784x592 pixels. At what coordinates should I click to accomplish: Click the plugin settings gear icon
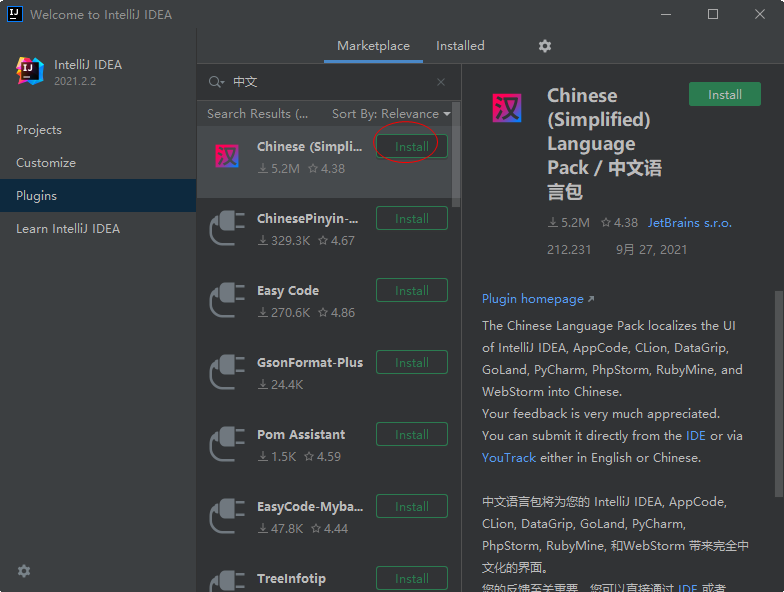544,46
